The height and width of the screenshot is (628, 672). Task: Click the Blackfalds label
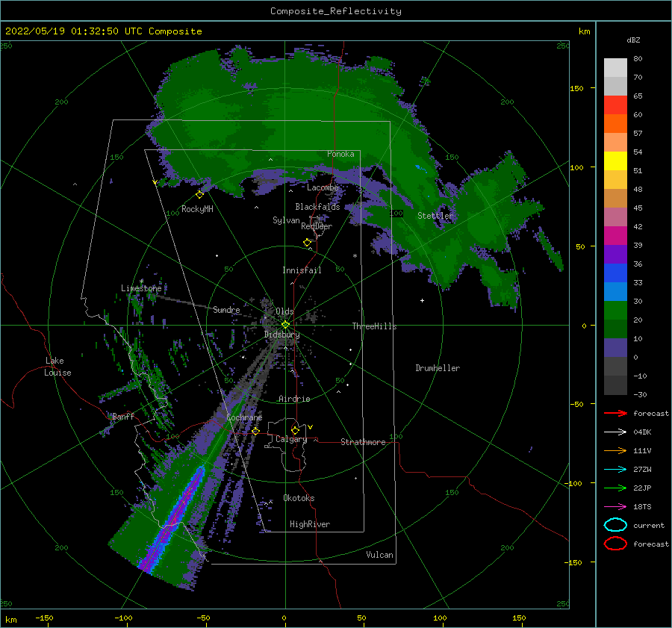coord(317,207)
